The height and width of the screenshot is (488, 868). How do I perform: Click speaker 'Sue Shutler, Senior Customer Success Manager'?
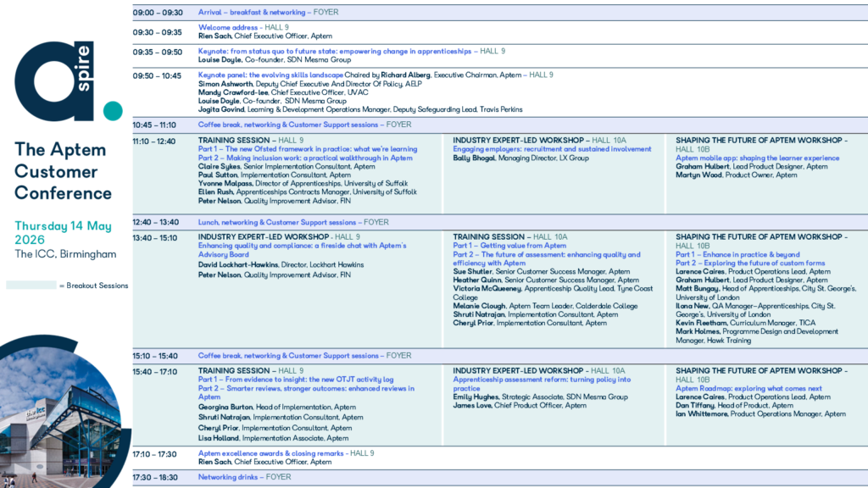pos(542,271)
